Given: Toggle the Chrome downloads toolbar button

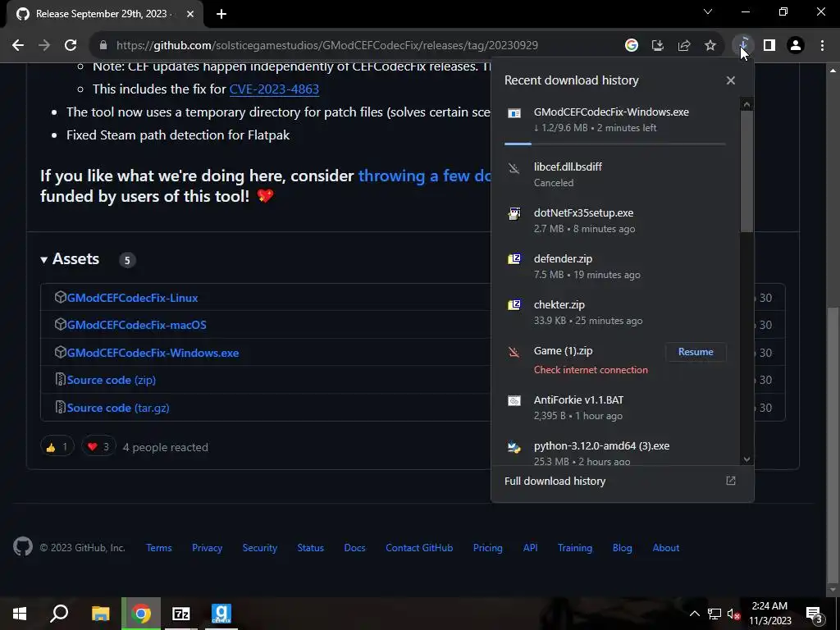Looking at the screenshot, I should point(743,46).
